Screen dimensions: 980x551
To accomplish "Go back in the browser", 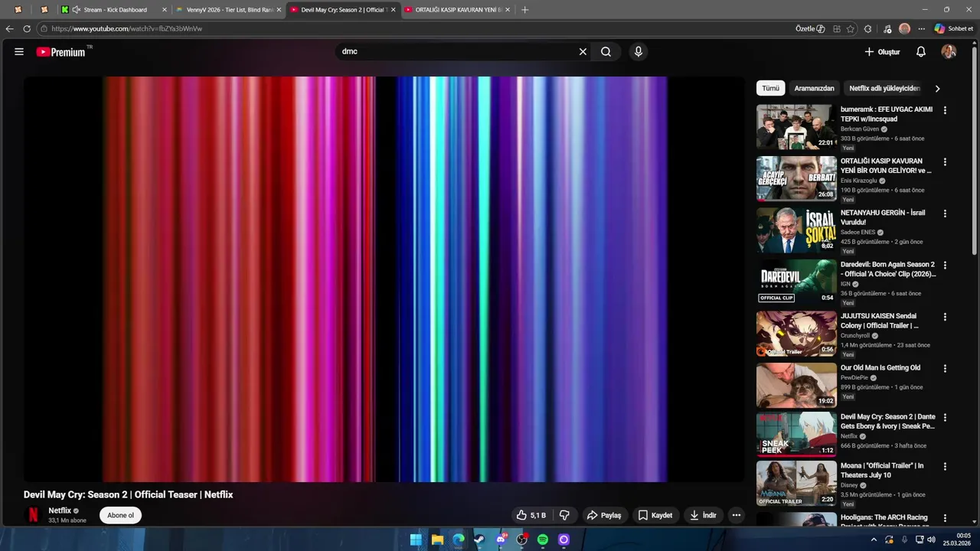I will [x=9, y=28].
